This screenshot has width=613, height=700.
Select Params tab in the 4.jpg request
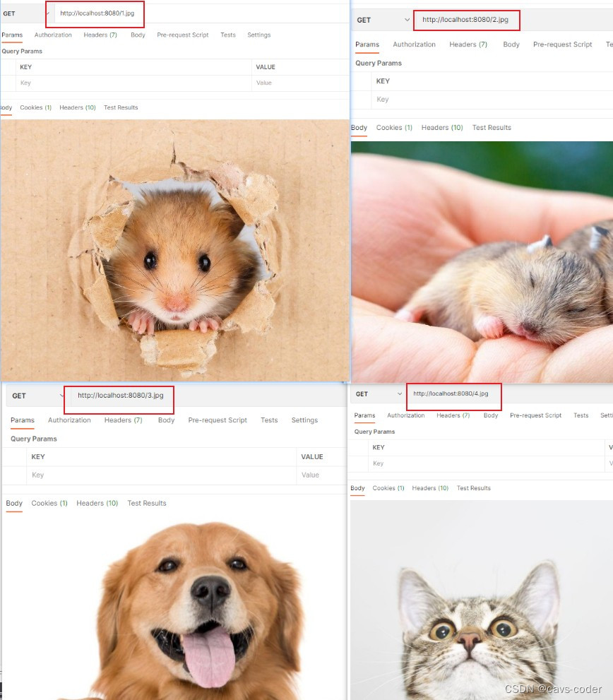365,415
